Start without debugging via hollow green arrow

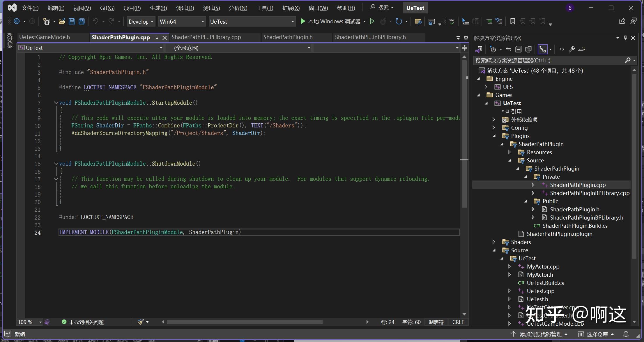click(372, 21)
